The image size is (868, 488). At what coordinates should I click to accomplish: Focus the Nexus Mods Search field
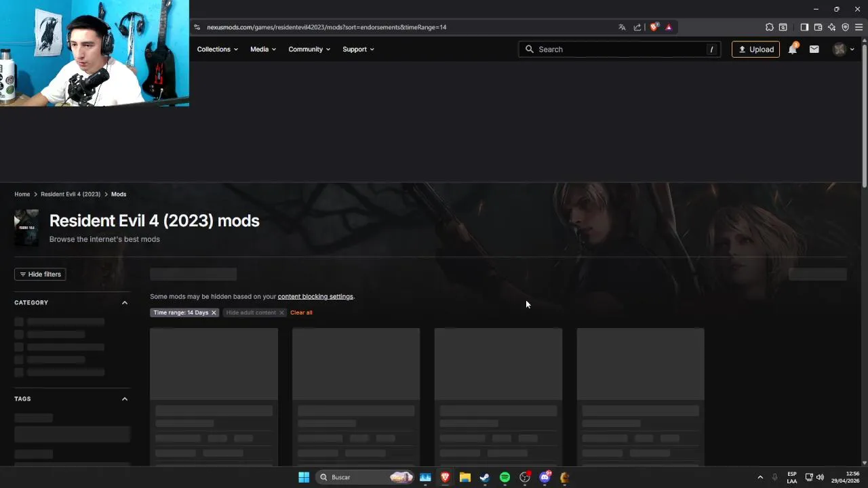pos(620,49)
